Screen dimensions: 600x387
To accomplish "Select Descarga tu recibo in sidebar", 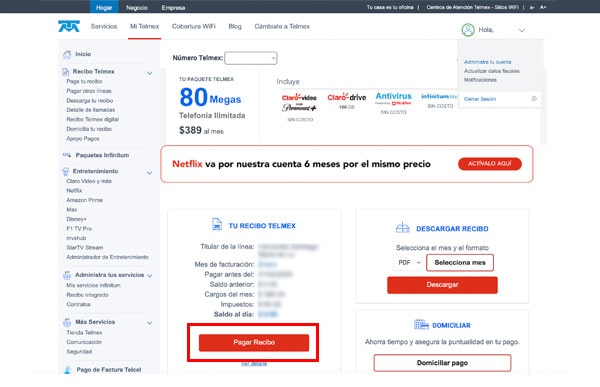I will tap(90, 101).
